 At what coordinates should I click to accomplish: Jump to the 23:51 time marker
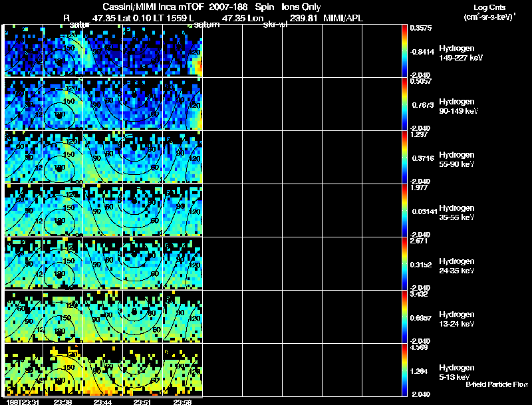[x=142, y=401]
